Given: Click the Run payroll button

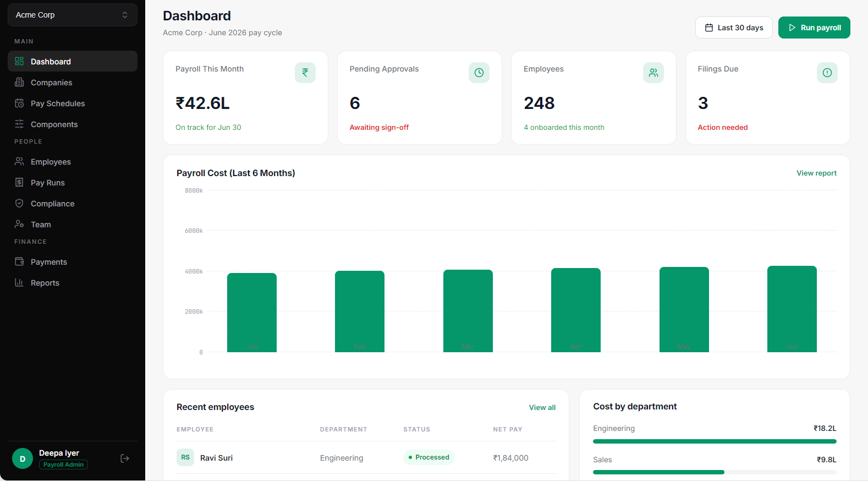Looking at the screenshot, I should pyautogui.click(x=814, y=28).
